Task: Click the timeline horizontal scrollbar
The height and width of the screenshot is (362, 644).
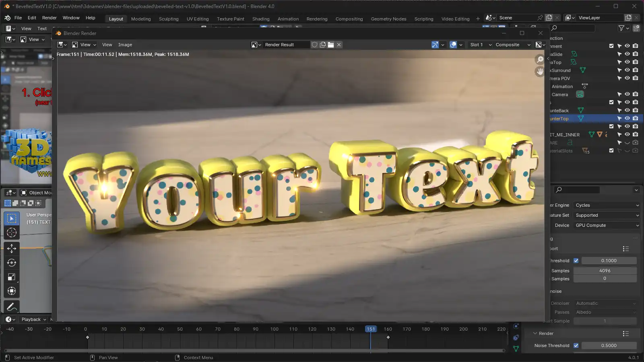Action: click(x=254, y=351)
